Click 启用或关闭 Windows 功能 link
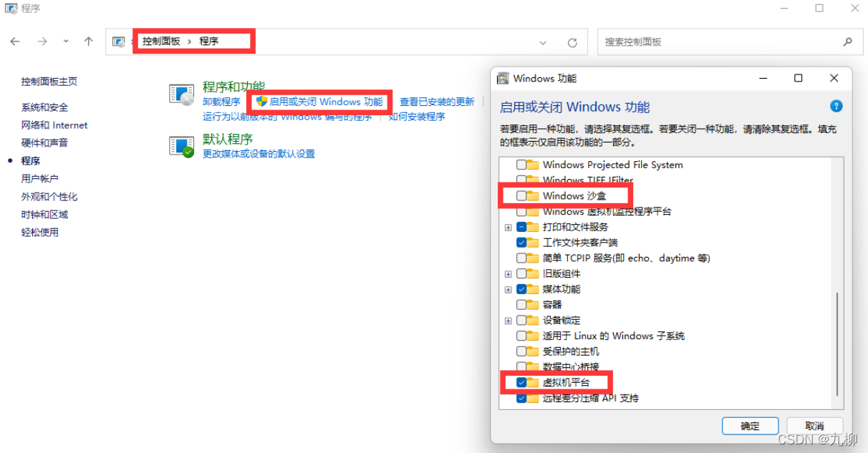The height and width of the screenshot is (453, 868). pyautogui.click(x=327, y=102)
